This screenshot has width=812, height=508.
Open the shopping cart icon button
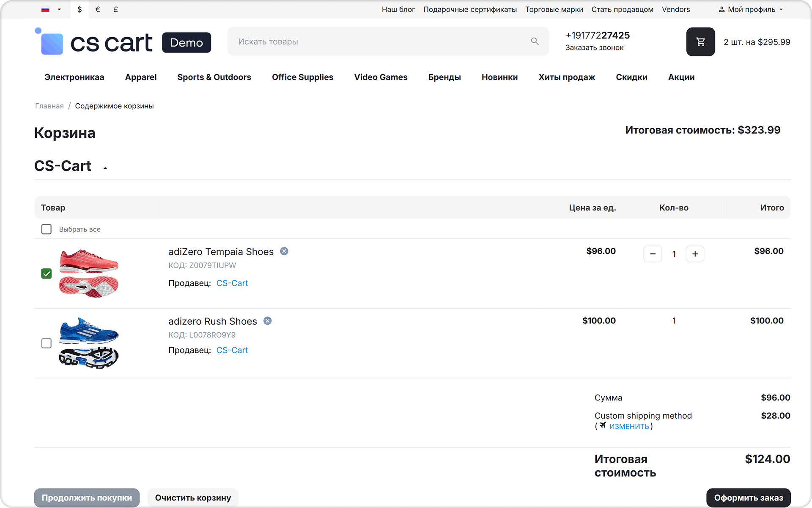point(700,42)
